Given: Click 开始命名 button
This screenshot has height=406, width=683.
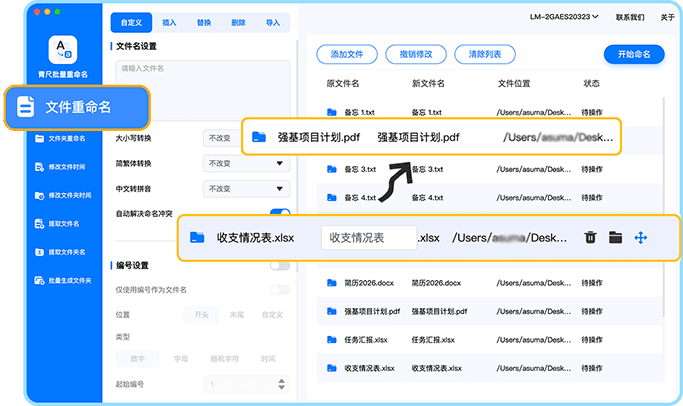Looking at the screenshot, I should 634,54.
